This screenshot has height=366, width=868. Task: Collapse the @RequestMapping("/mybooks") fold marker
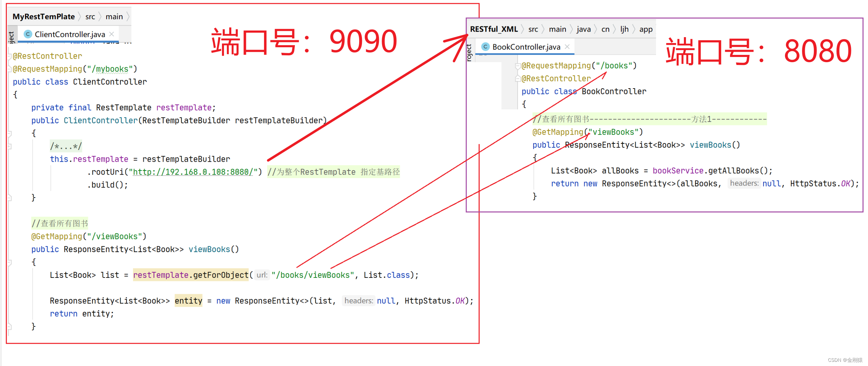click(x=10, y=69)
